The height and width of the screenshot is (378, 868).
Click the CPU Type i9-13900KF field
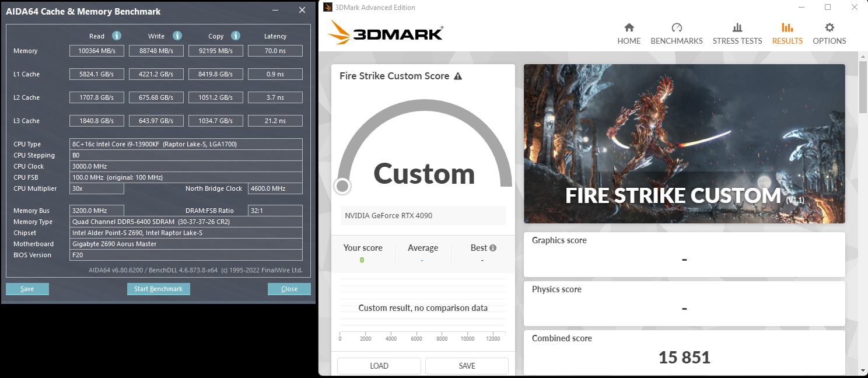coord(186,144)
